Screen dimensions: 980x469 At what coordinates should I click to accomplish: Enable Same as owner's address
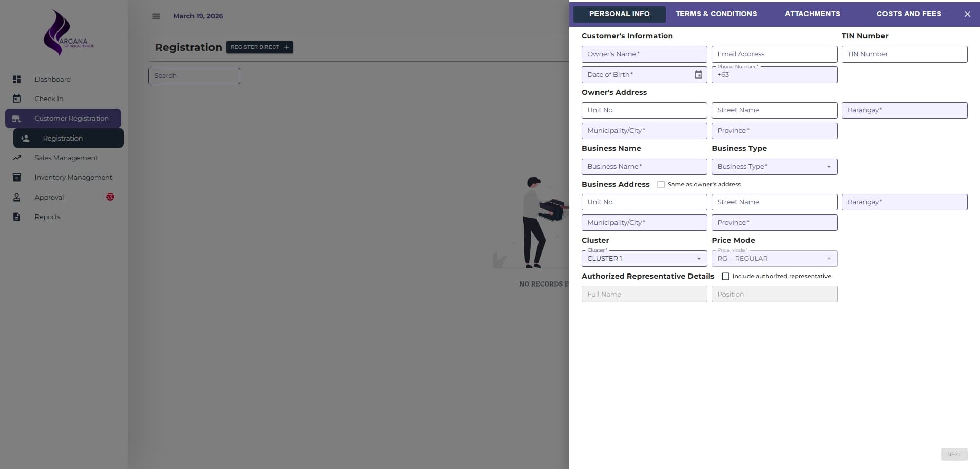(661, 184)
